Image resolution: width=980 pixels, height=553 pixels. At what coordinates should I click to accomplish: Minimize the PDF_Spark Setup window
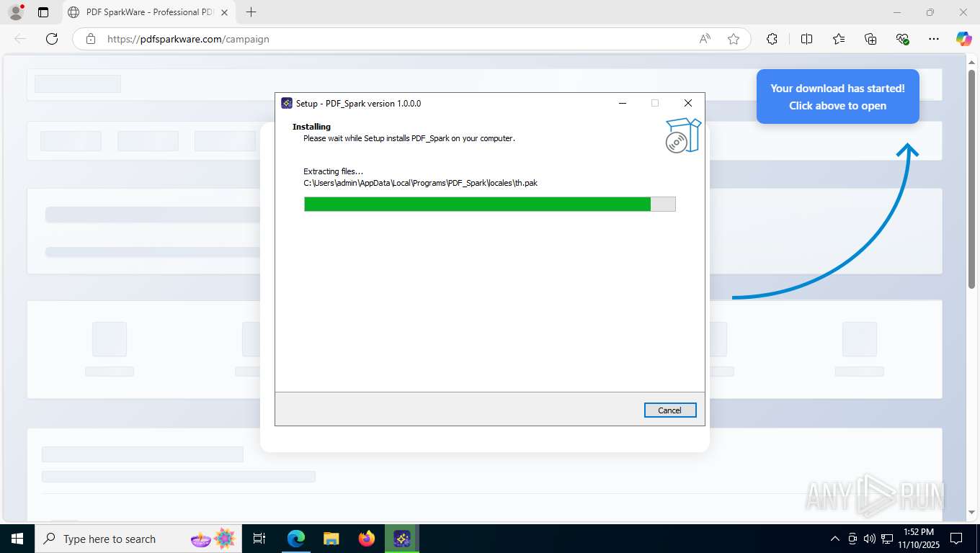pos(623,103)
